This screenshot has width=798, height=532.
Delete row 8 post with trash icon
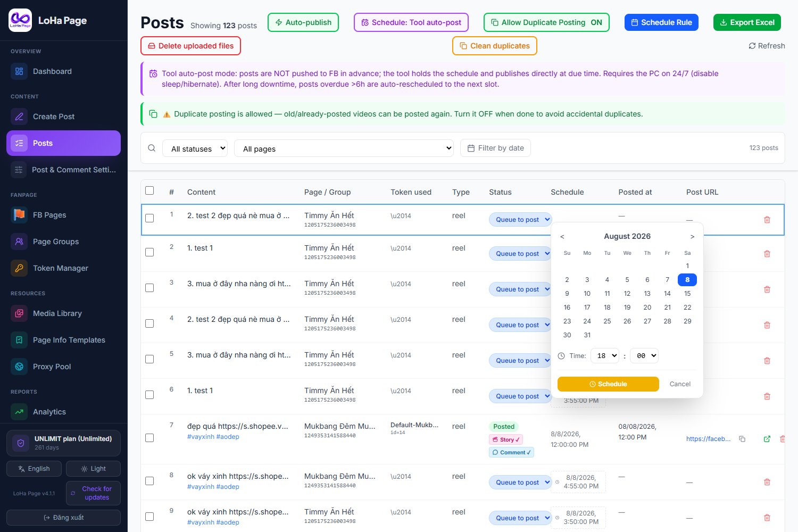click(x=767, y=482)
